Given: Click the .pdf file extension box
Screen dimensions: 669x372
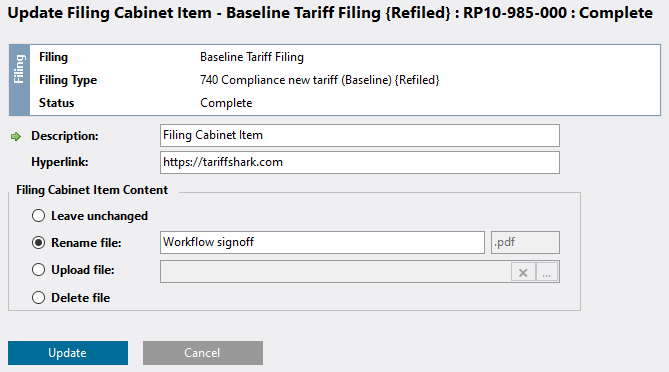Looking at the screenshot, I should tap(525, 242).
